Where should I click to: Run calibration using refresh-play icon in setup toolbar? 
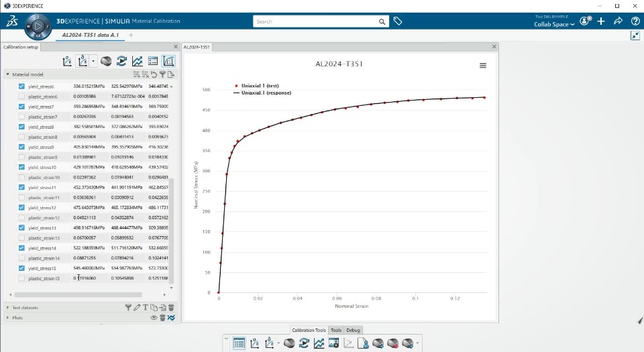point(121,61)
